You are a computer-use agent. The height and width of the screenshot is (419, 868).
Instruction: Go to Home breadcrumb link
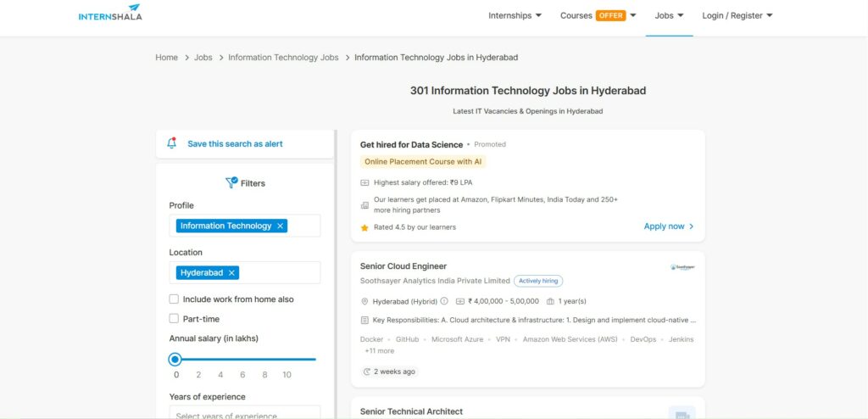click(166, 58)
